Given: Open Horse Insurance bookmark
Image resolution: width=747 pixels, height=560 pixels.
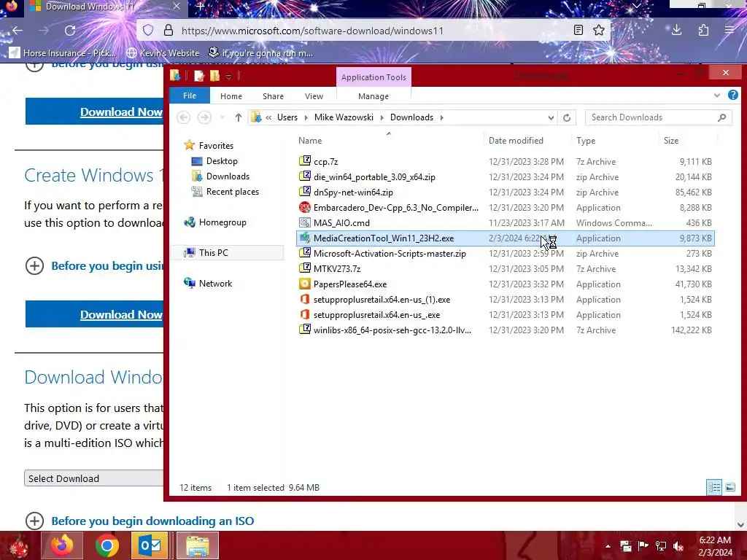Looking at the screenshot, I should [62, 52].
